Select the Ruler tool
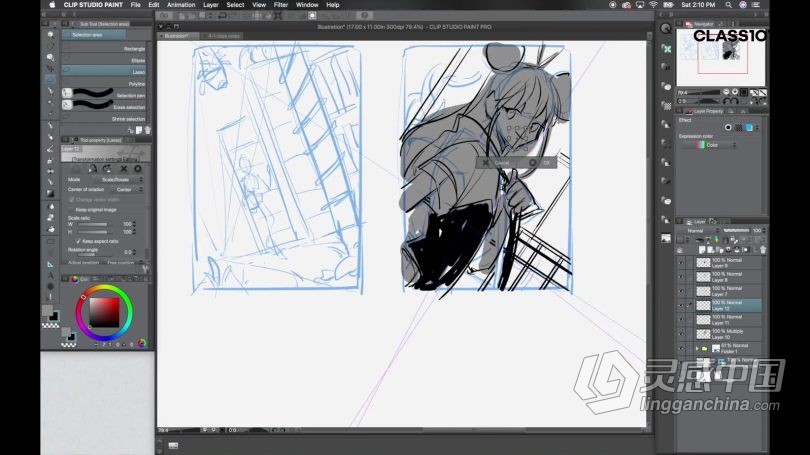 (50, 264)
